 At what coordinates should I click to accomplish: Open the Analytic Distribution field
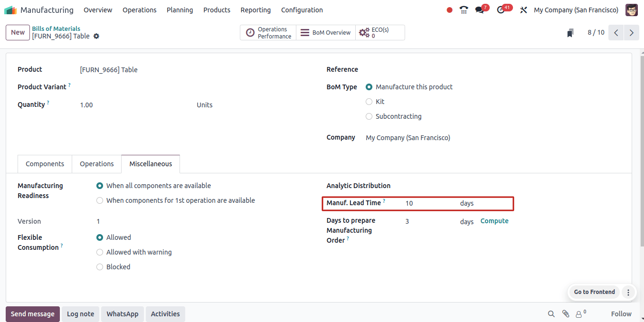click(512, 186)
